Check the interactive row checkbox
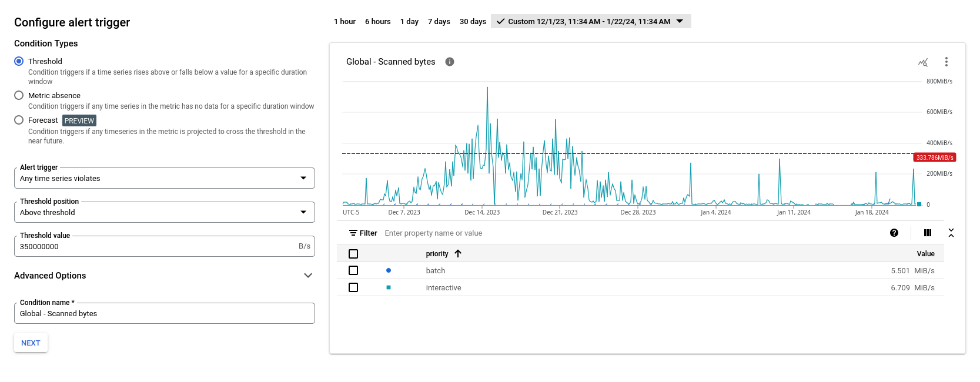The height and width of the screenshot is (382, 980). [353, 287]
